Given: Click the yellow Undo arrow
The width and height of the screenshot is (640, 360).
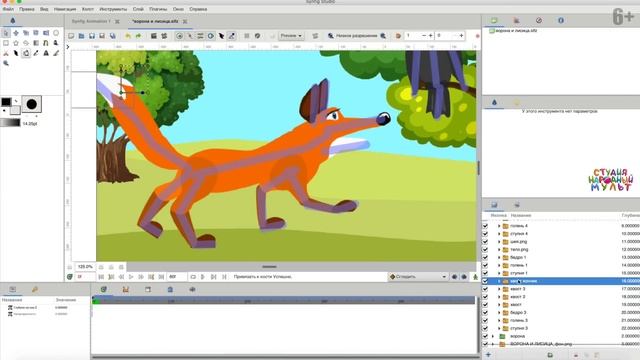Looking at the screenshot, I should pyautogui.click(x=128, y=36).
